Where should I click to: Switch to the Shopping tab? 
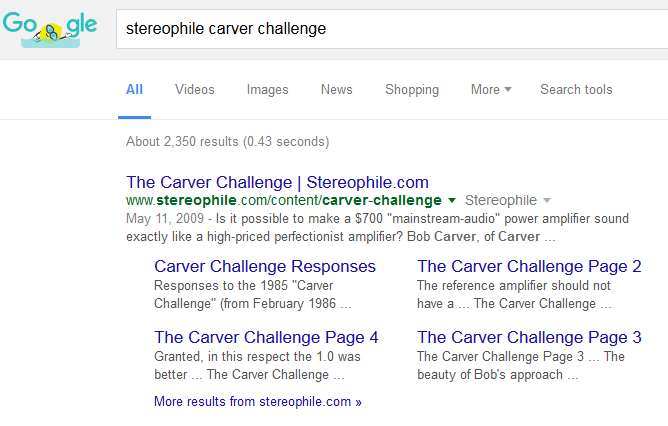(x=412, y=89)
